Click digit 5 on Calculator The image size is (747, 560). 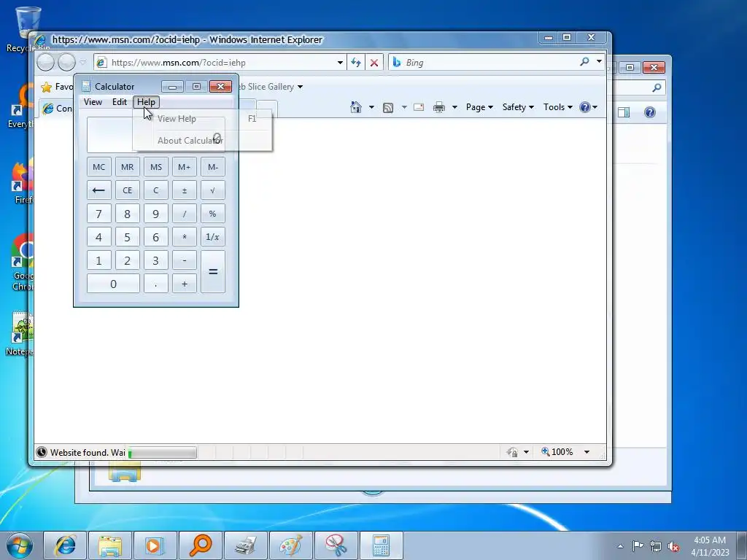point(127,237)
